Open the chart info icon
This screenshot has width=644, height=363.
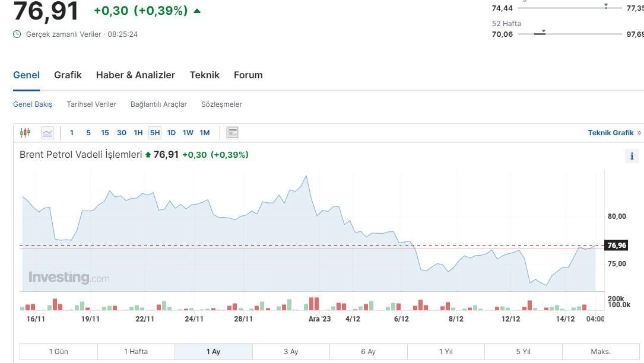tap(632, 156)
